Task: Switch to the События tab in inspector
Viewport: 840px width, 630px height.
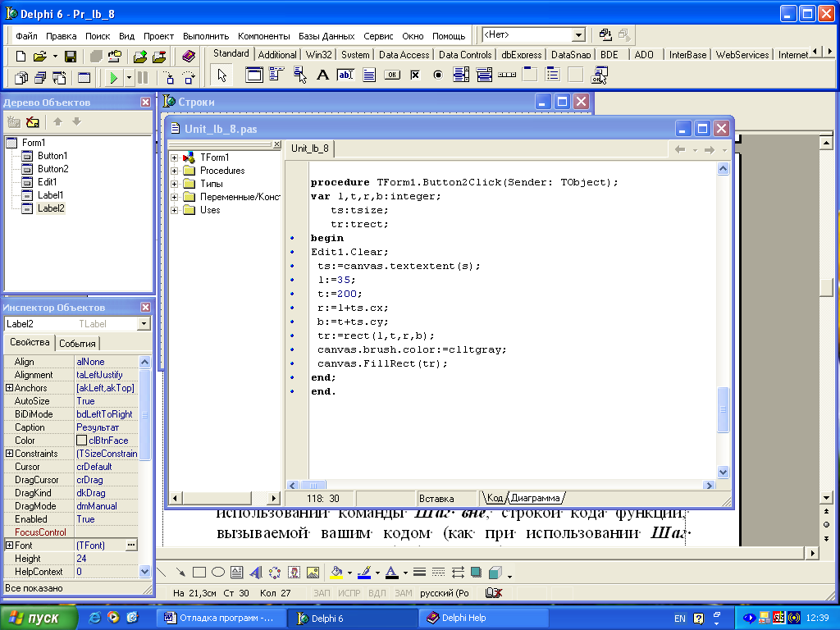Action: point(77,344)
